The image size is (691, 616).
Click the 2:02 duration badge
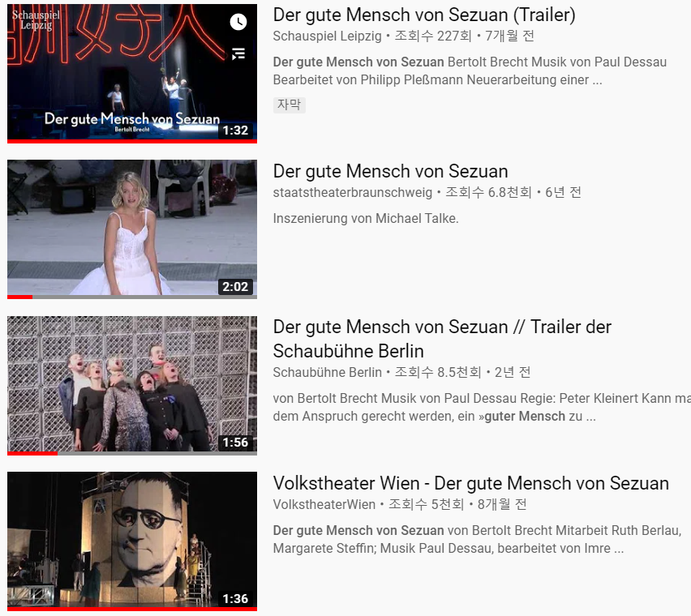click(x=235, y=287)
